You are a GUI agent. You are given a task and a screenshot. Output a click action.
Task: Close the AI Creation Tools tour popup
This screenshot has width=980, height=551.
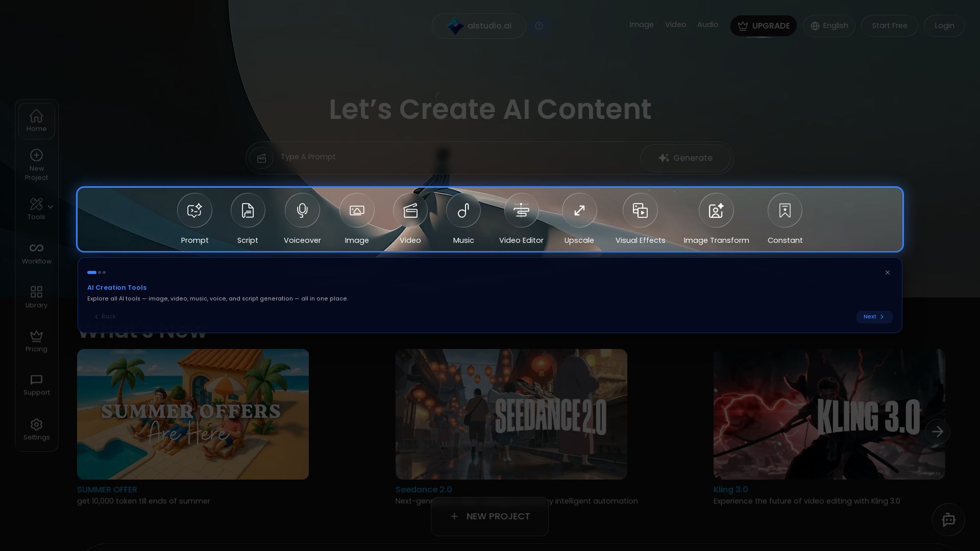click(888, 272)
